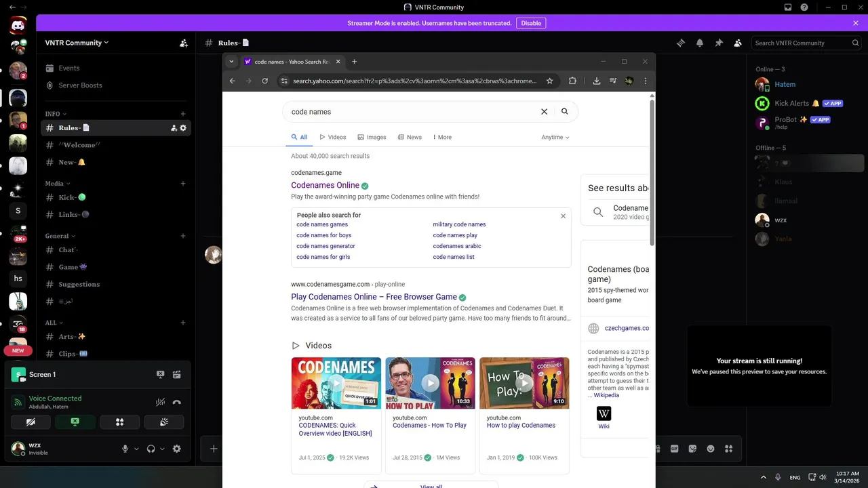Clear the Yahoo search query

point(544,112)
